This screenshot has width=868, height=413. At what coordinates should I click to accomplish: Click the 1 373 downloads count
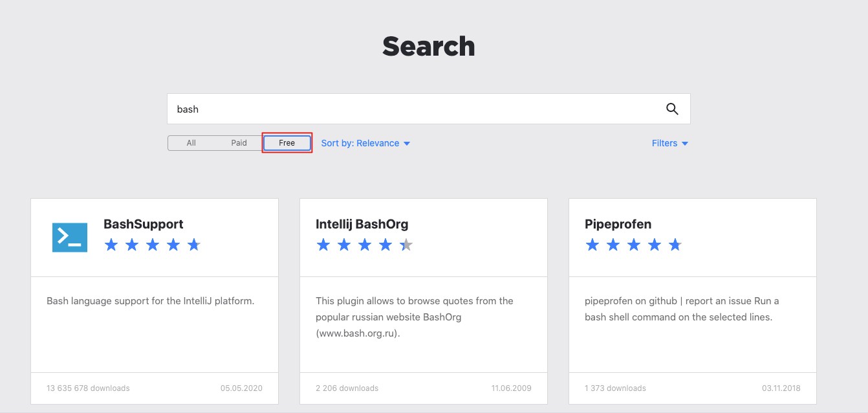click(615, 388)
